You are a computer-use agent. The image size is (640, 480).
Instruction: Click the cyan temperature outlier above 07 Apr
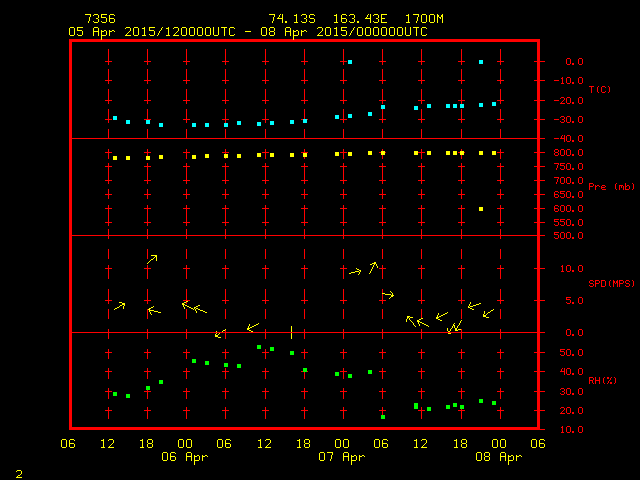[x=350, y=62]
